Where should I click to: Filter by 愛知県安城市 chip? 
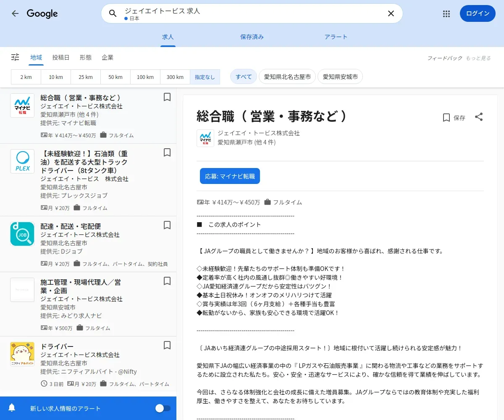[x=340, y=77]
